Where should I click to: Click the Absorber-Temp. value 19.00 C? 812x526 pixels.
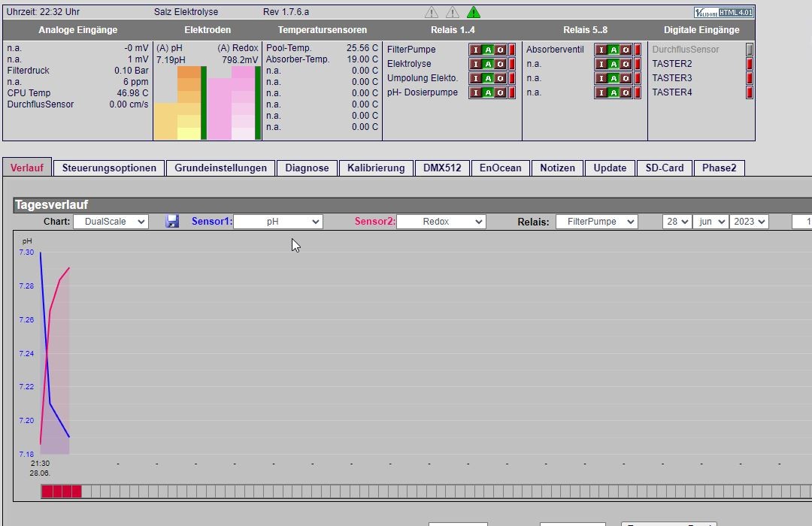(x=362, y=59)
